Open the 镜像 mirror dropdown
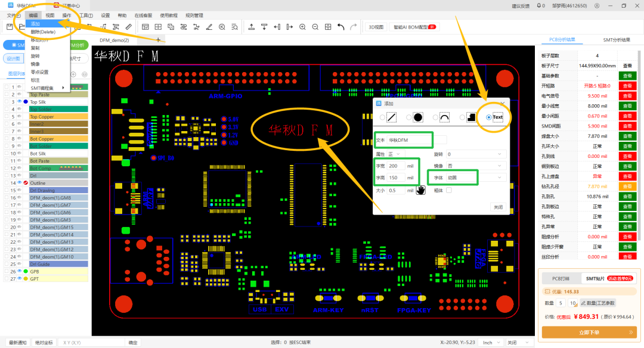This screenshot has width=644, height=348. click(x=476, y=166)
